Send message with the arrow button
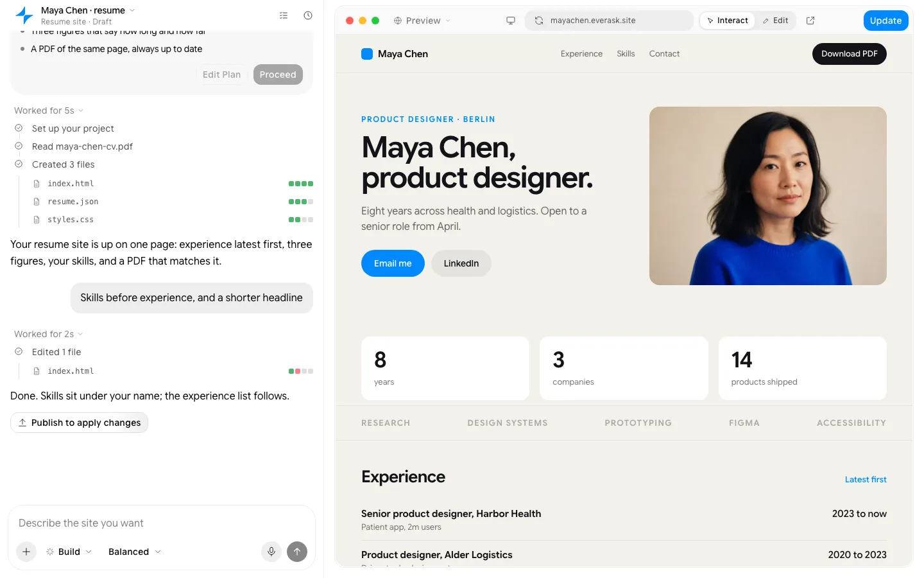The width and height of the screenshot is (924, 578). tap(297, 552)
